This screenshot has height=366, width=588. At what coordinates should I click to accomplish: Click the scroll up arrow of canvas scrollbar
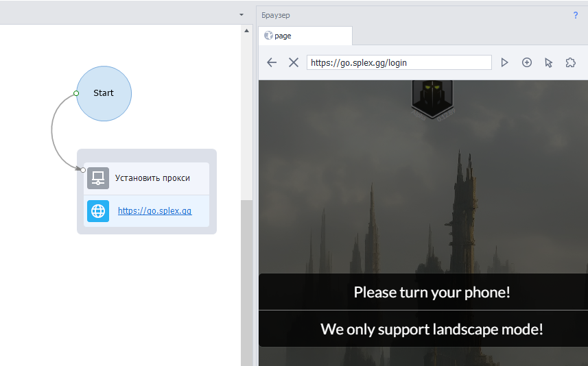pyautogui.click(x=246, y=31)
